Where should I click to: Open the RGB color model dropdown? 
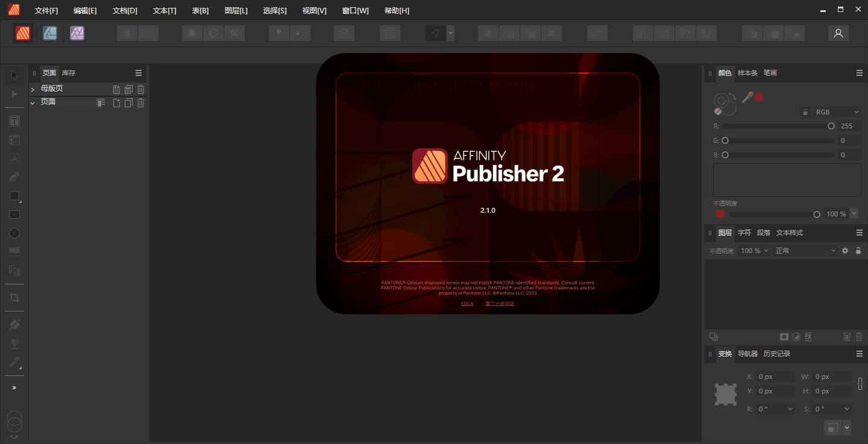tap(837, 112)
